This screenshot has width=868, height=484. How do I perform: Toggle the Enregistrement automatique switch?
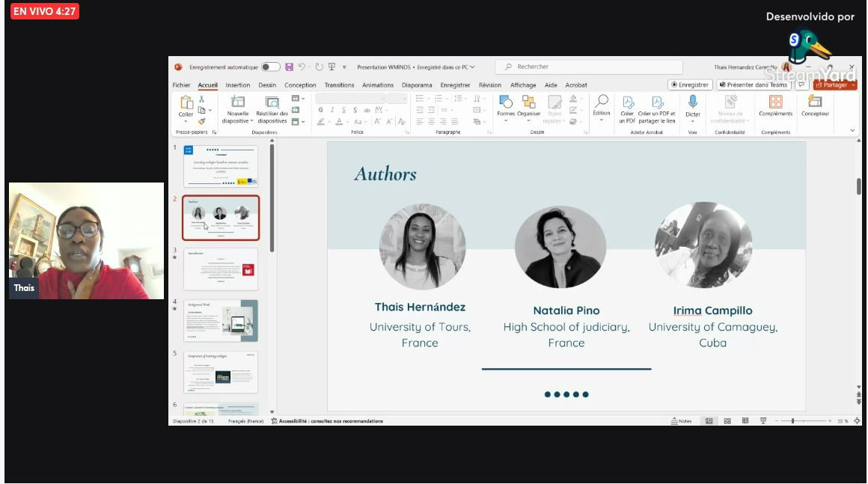(270, 67)
